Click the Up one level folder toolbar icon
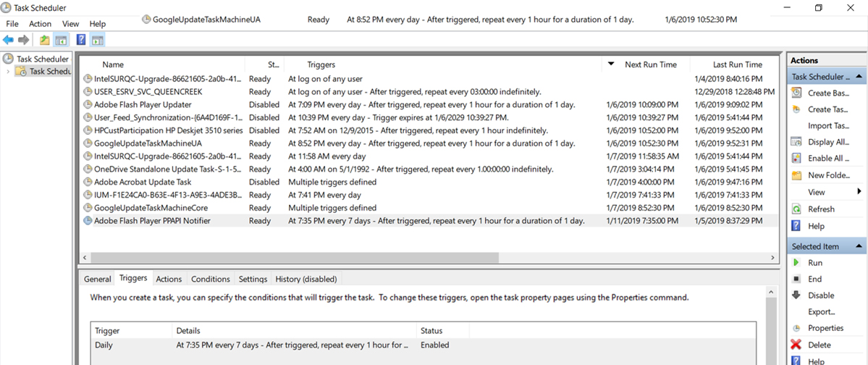 click(x=44, y=40)
